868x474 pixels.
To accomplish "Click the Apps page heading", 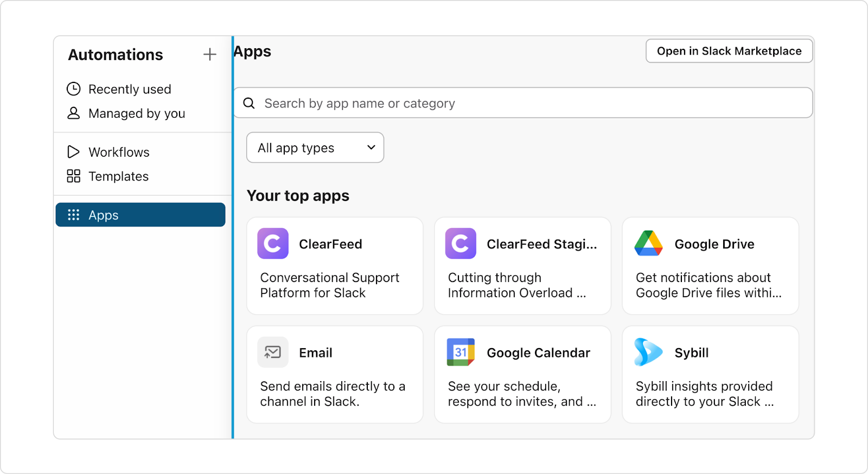I will [253, 52].
